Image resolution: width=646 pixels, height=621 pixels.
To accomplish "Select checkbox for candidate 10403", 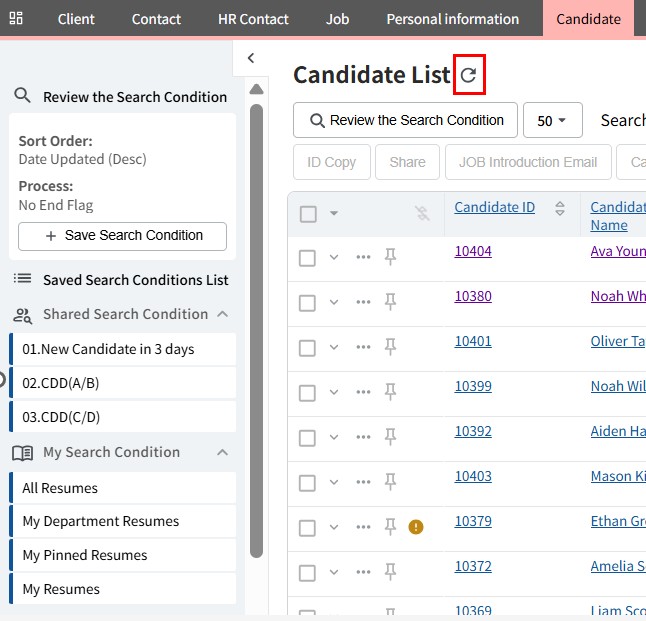I will pos(308,482).
